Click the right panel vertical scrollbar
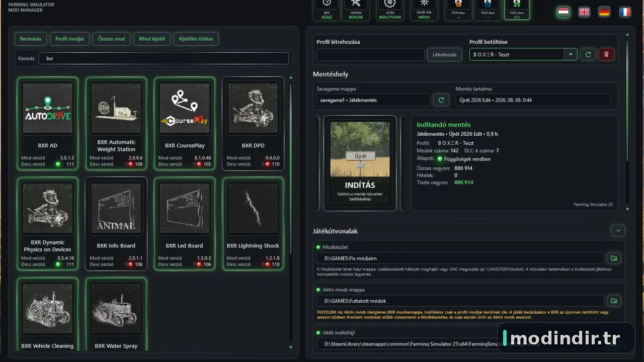The width and height of the screenshot is (644, 362). click(627, 101)
